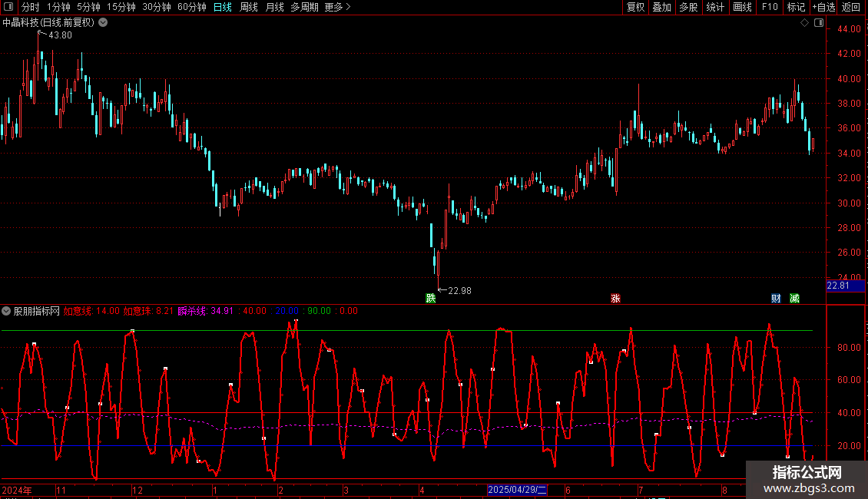Click the 瞬杀线: 34.91 indicator value
868x499 pixels.
pyautogui.click(x=205, y=311)
